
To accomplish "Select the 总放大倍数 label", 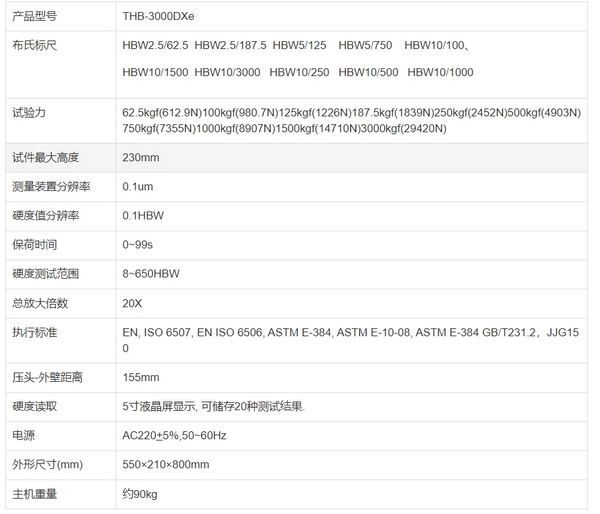I will 40,304.
